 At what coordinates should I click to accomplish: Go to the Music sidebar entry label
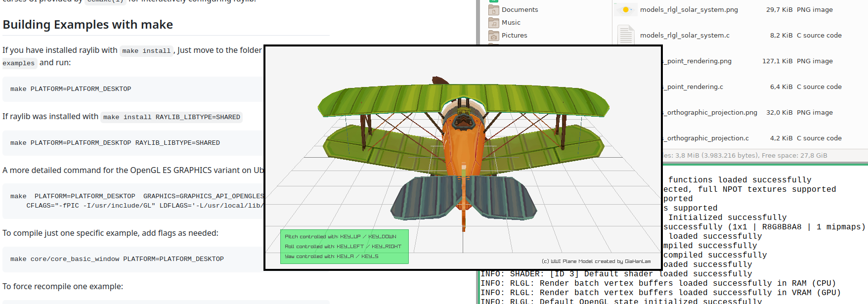pyautogui.click(x=511, y=22)
